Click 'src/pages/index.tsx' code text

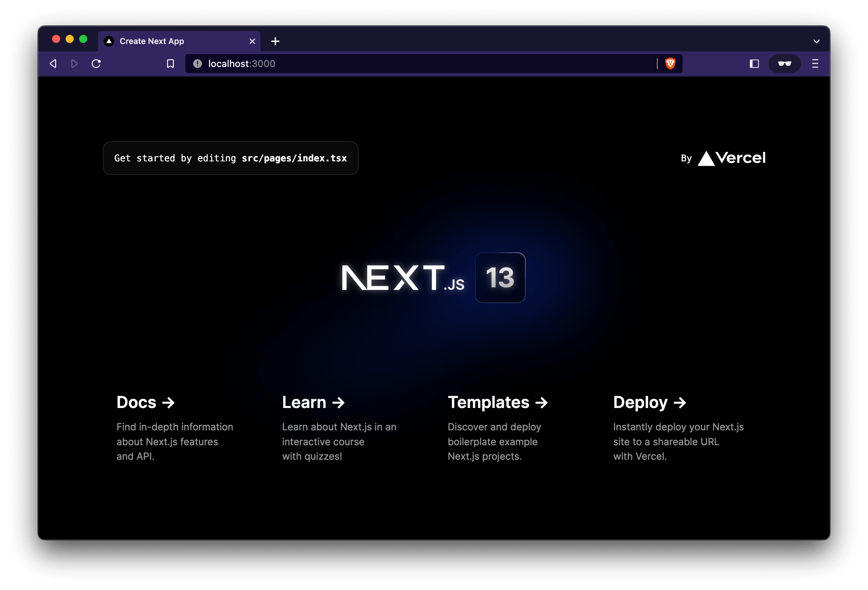coord(294,158)
